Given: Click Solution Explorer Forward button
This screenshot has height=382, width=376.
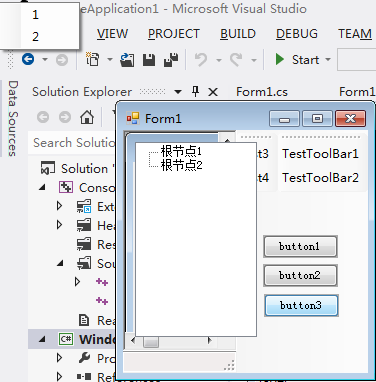Looking at the screenshot, I should (65, 117).
